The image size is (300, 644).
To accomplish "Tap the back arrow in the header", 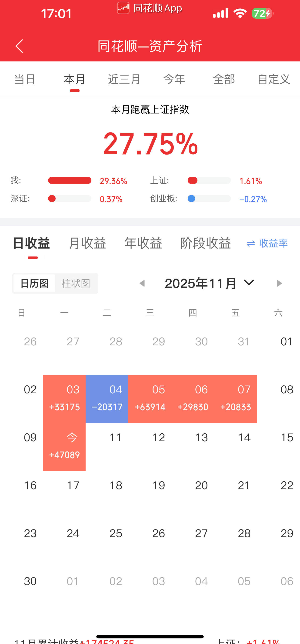I will (19, 46).
